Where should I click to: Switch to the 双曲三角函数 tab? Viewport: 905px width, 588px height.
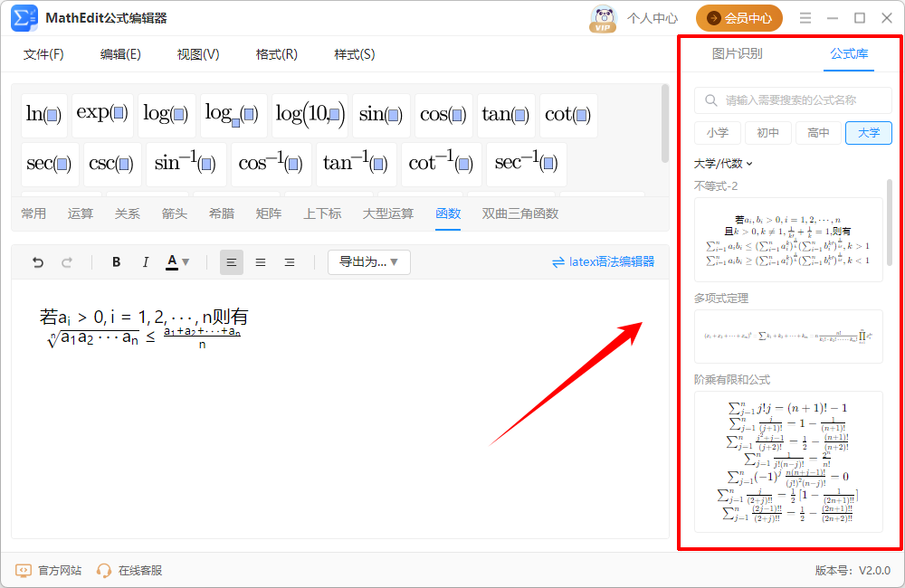520,214
